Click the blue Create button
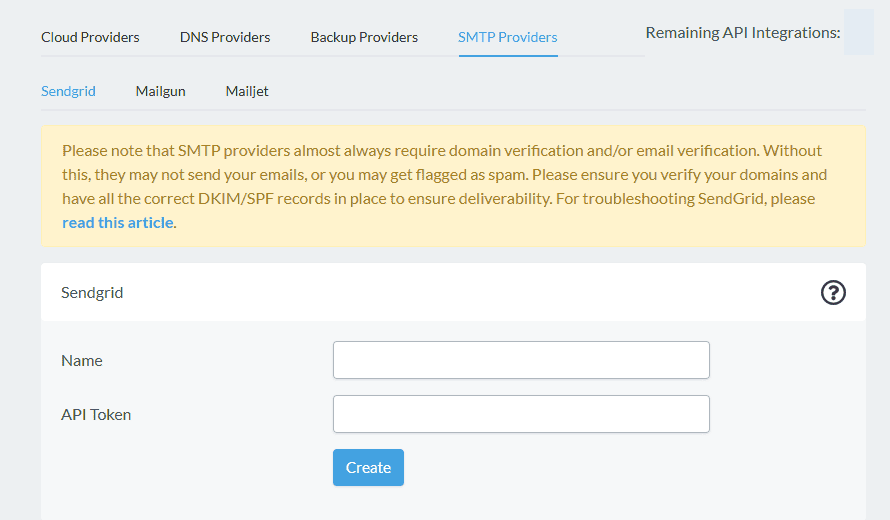This screenshot has width=890, height=520. 368,467
